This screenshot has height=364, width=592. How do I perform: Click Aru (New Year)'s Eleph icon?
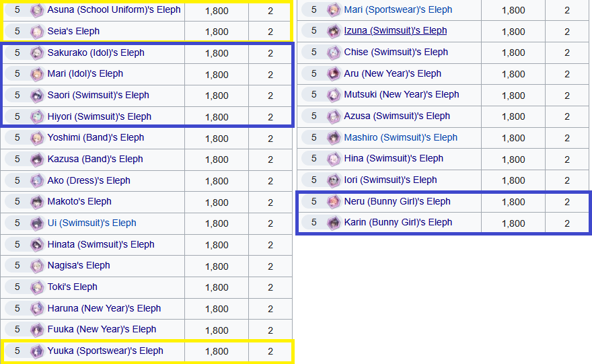[x=334, y=74]
